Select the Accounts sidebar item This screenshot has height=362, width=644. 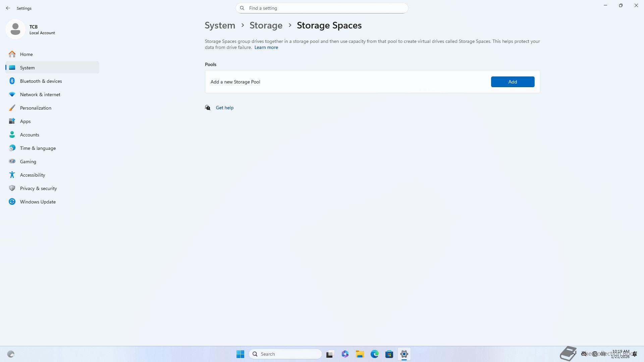click(x=30, y=135)
